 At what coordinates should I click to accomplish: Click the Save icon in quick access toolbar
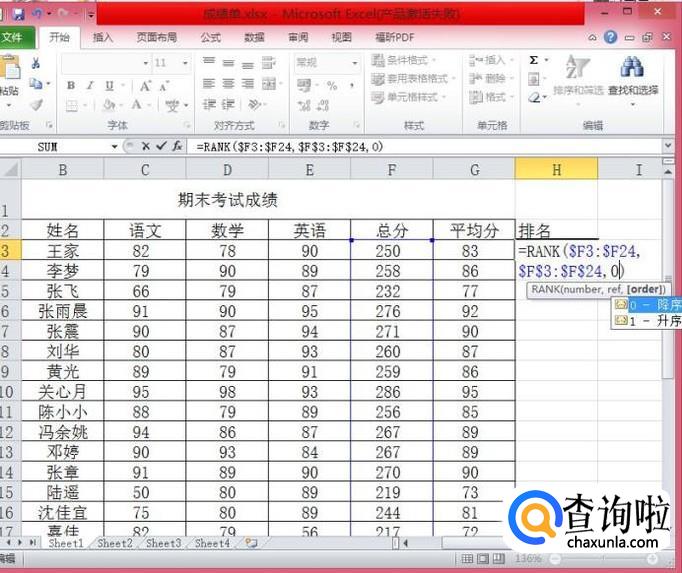point(18,14)
